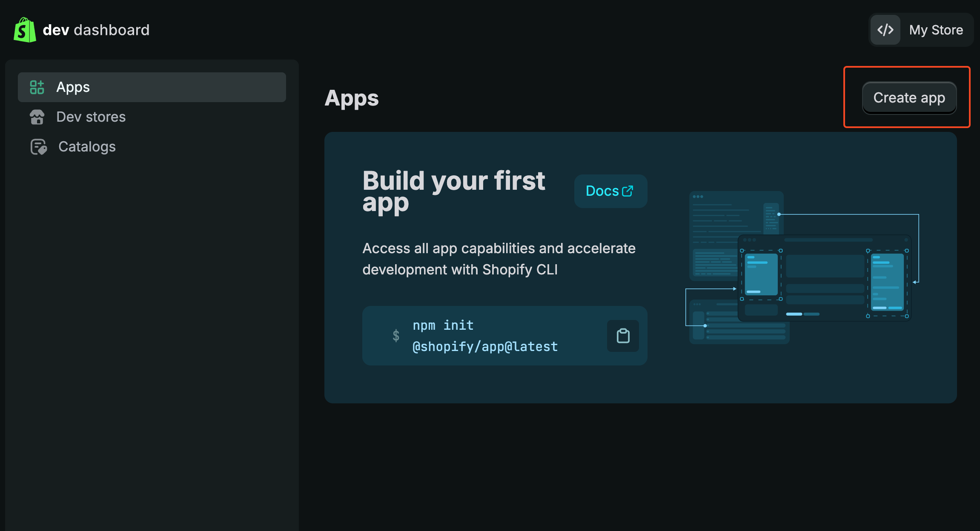
Task: Copy the npm command with clipboard icon
Action: (623, 336)
